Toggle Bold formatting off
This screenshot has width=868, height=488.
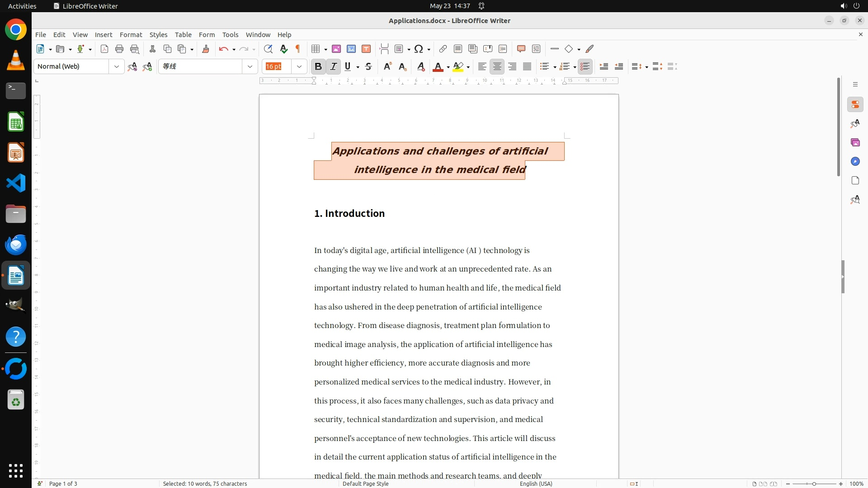[x=318, y=66]
